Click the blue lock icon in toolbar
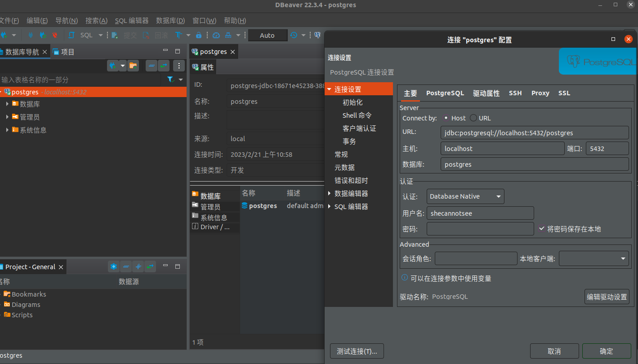The height and width of the screenshot is (364, 638). click(198, 35)
